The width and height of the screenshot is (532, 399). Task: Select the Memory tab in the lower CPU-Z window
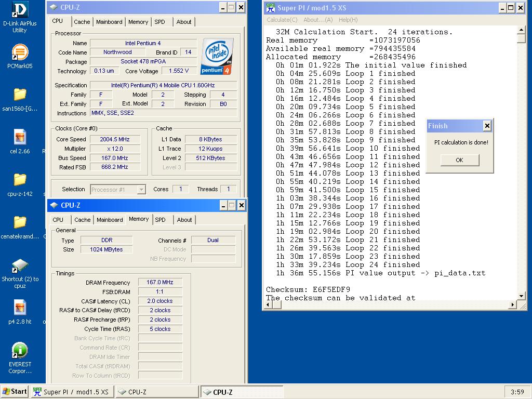coord(139,219)
